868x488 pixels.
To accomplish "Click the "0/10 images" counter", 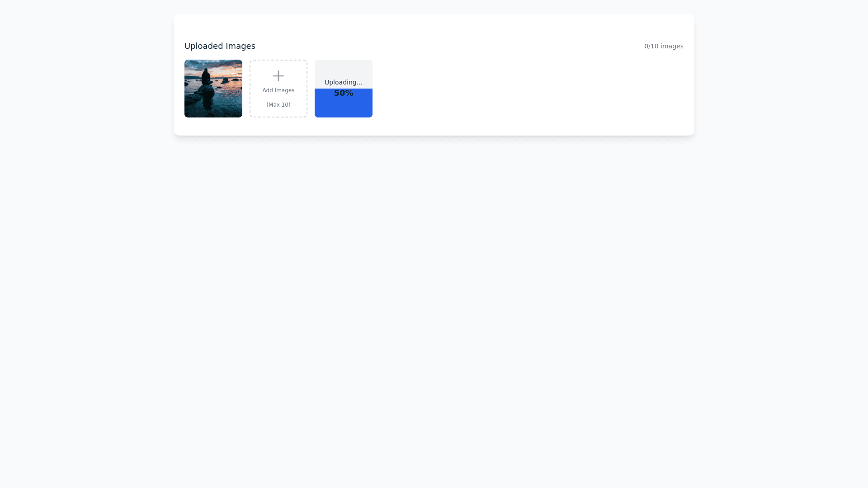I will click(x=663, y=46).
